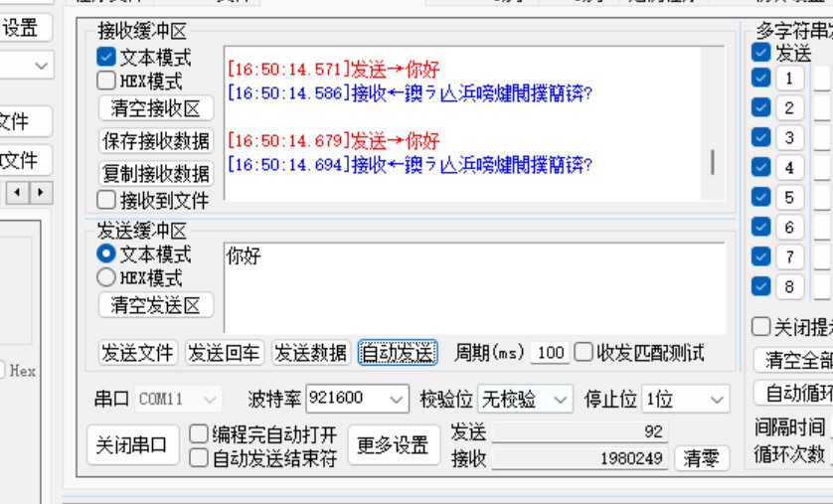The width and height of the screenshot is (833, 504).
Task: Toggle checkbox for multi-string row 4
Action: 760,167
